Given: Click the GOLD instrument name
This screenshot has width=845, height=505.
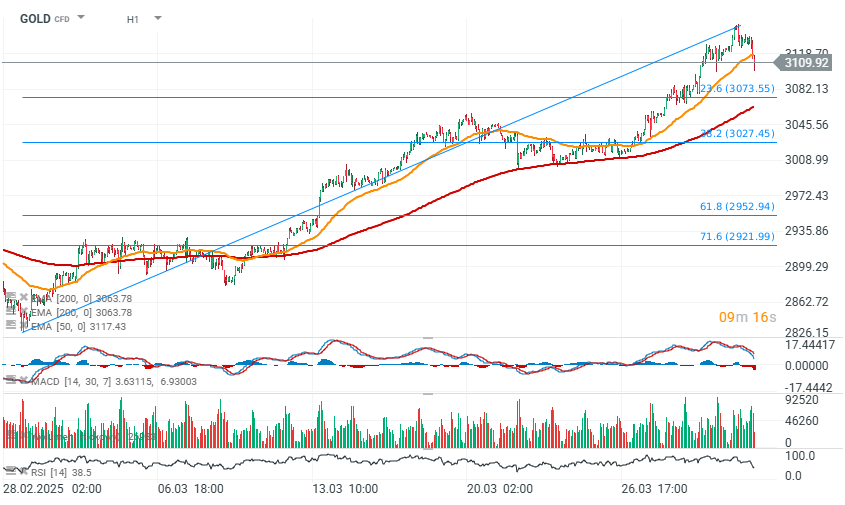Looking at the screenshot, I should (34, 18).
